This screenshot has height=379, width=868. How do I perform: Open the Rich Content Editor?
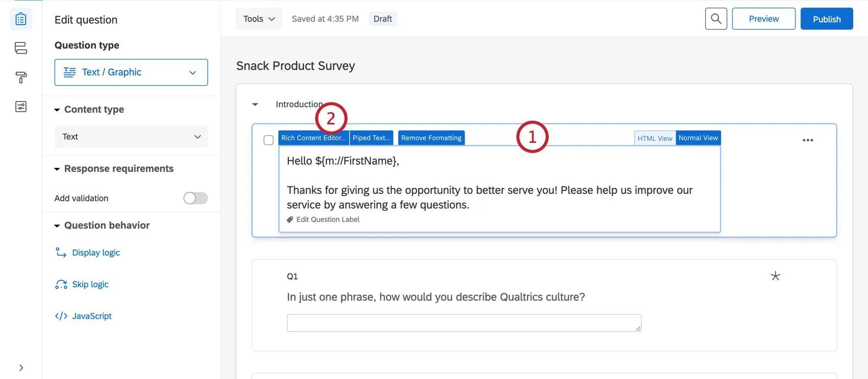point(314,138)
